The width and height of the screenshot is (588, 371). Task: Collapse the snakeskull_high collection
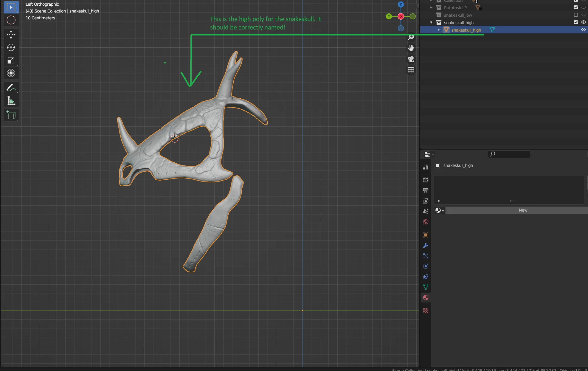pyautogui.click(x=431, y=23)
